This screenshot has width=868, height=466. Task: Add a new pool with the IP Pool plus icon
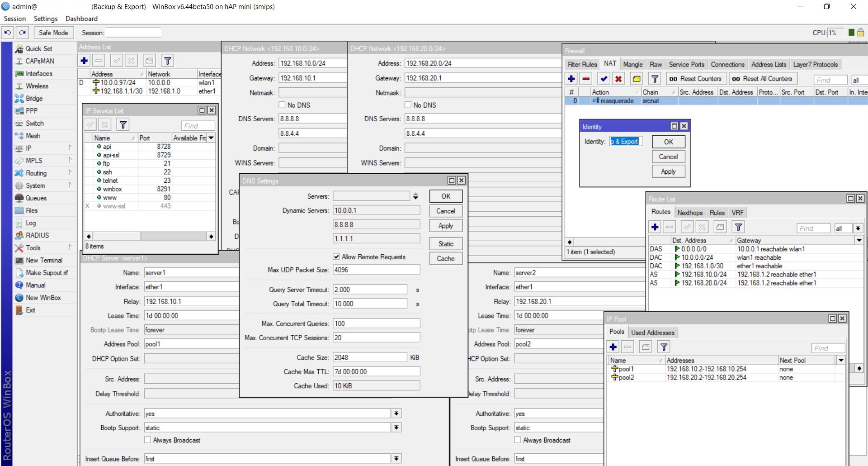[x=613, y=347]
